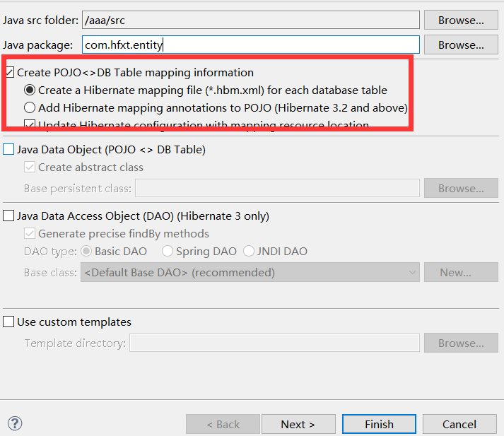Focus the Java src folder input field

coord(251,20)
